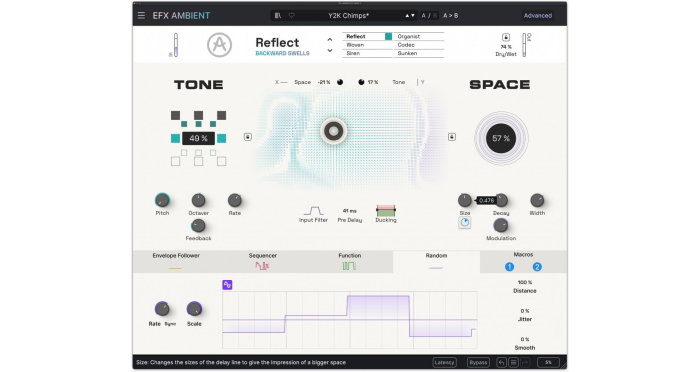
Task: Favorite the preset with the heart icon
Action: (292, 16)
